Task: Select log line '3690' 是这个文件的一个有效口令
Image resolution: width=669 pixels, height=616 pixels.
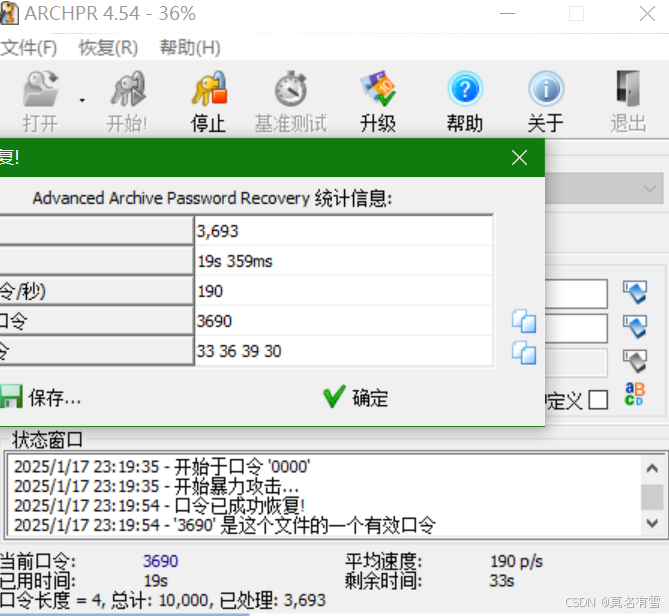Action: (224, 525)
